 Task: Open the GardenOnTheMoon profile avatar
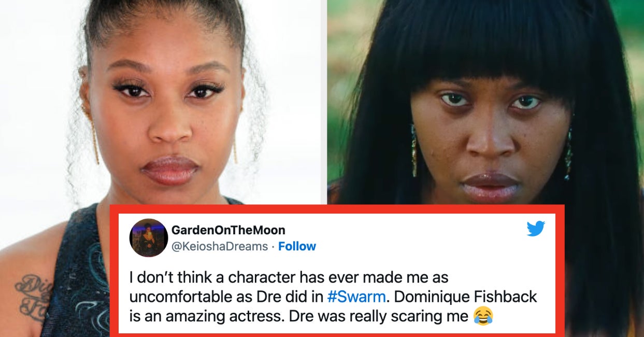[148, 237]
